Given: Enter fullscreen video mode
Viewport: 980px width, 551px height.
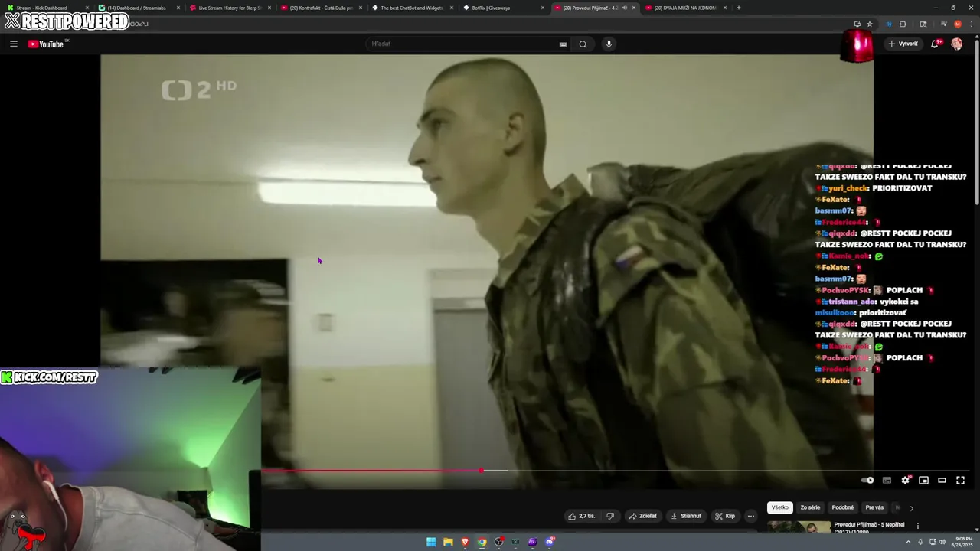Looking at the screenshot, I should [x=960, y=480].
